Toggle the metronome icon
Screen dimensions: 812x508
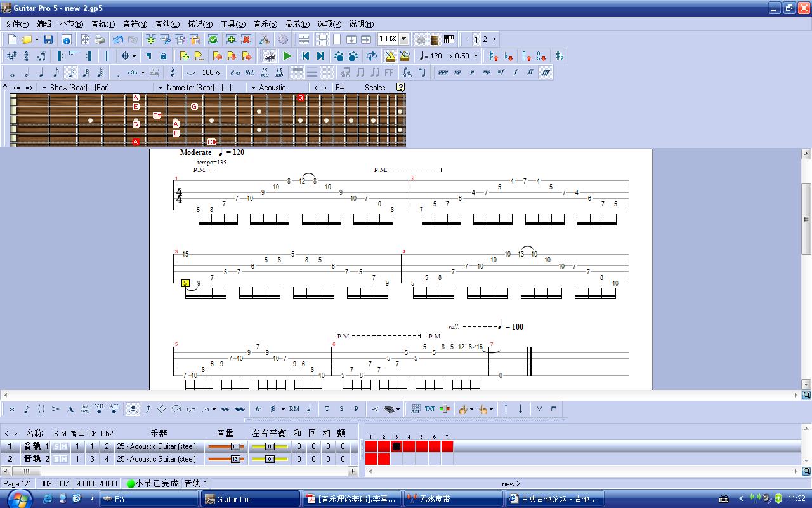pos(390,56)
